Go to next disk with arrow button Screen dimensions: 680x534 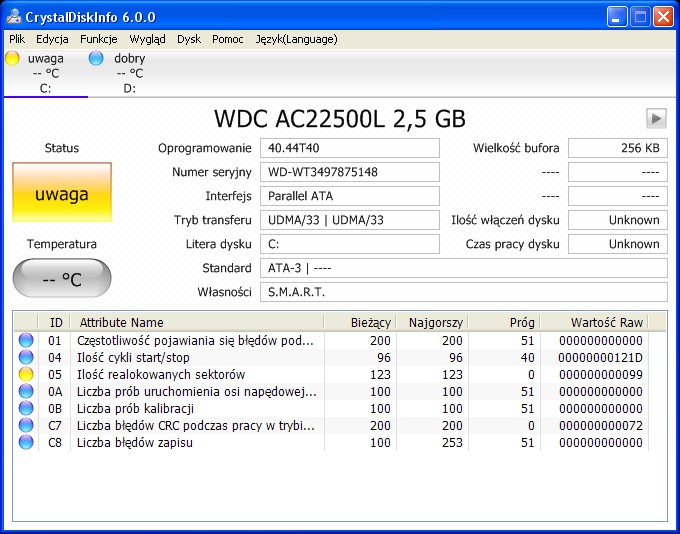[656, 118]
